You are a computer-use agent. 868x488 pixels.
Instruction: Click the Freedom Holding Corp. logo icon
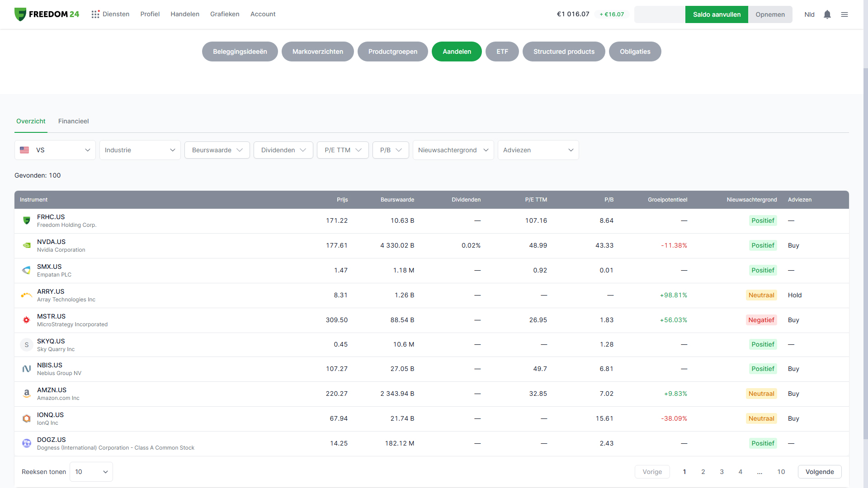pyautogui.click(x=27, y=221)
